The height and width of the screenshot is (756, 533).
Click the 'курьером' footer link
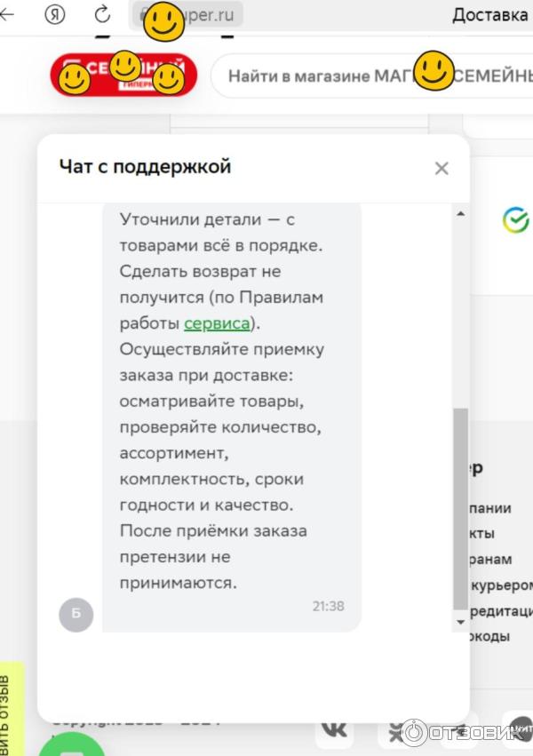pos(502,585)
